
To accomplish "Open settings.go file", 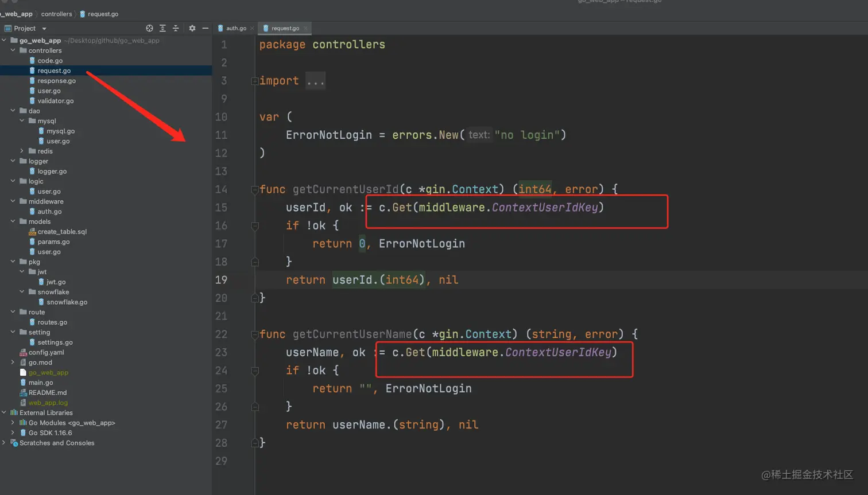I will point(55,342).
